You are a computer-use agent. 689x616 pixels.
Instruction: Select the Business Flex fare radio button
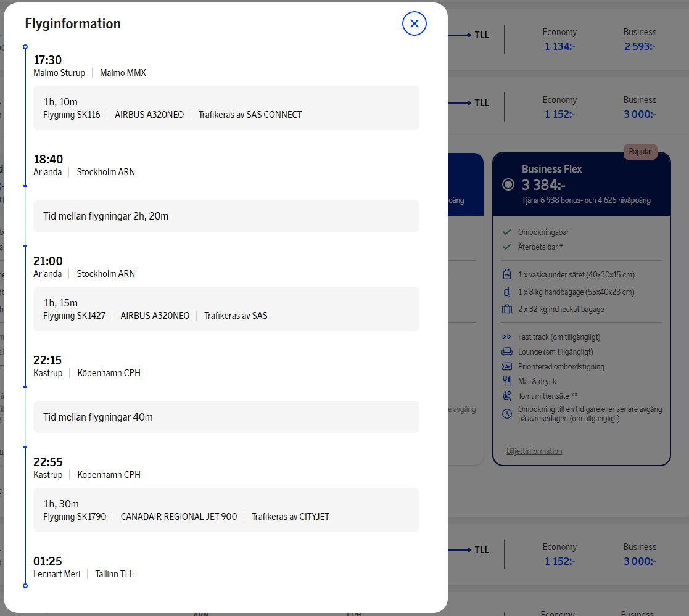point(508,184)
